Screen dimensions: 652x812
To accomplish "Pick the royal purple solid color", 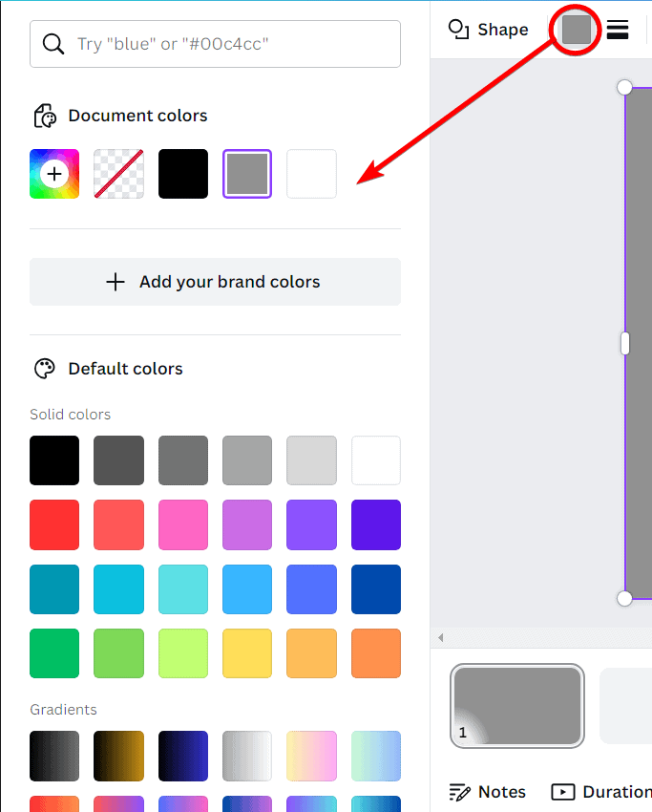I will (376, 524).
